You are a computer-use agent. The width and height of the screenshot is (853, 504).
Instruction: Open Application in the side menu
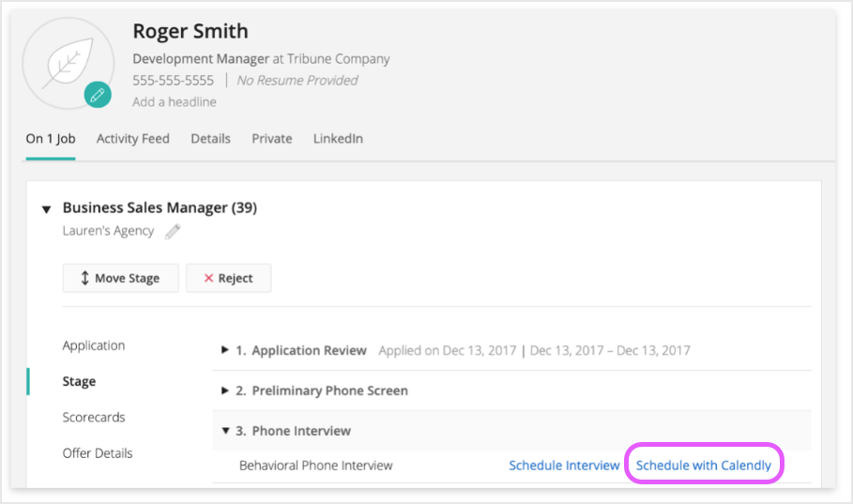(94, 345)
